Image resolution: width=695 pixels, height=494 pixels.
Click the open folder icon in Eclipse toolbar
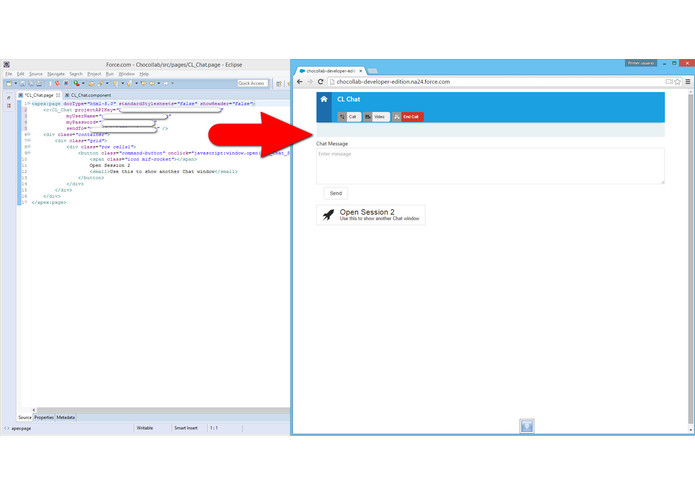tap(91, 83)
